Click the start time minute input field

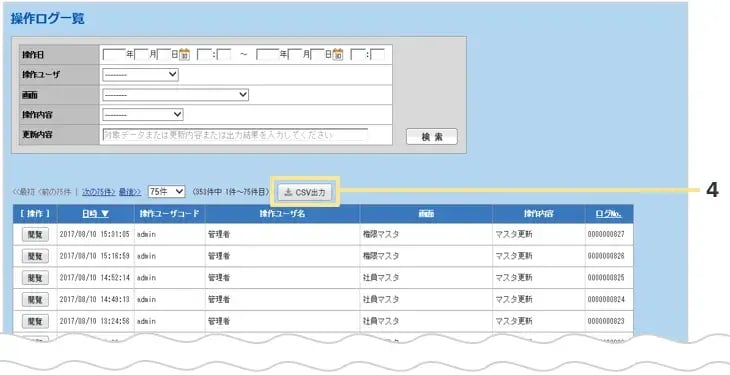coord(224,55)
